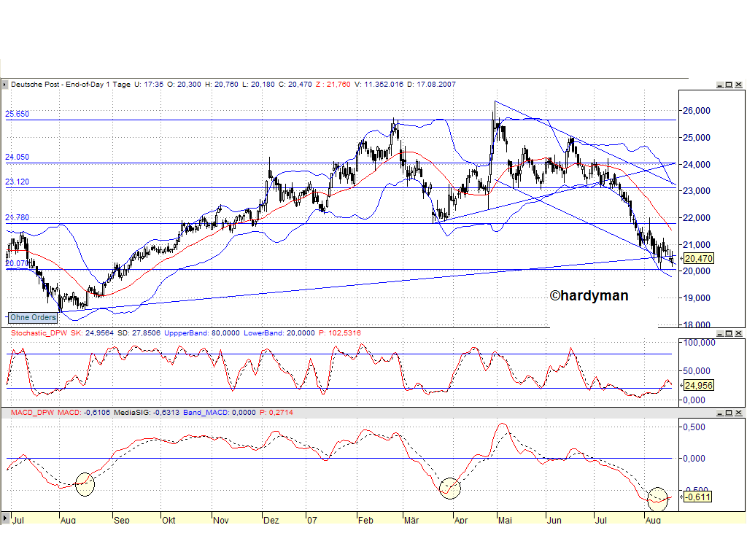Expand the arrow on the MACD_DPW panel header

pyautogui.click(x=6, y=414)
